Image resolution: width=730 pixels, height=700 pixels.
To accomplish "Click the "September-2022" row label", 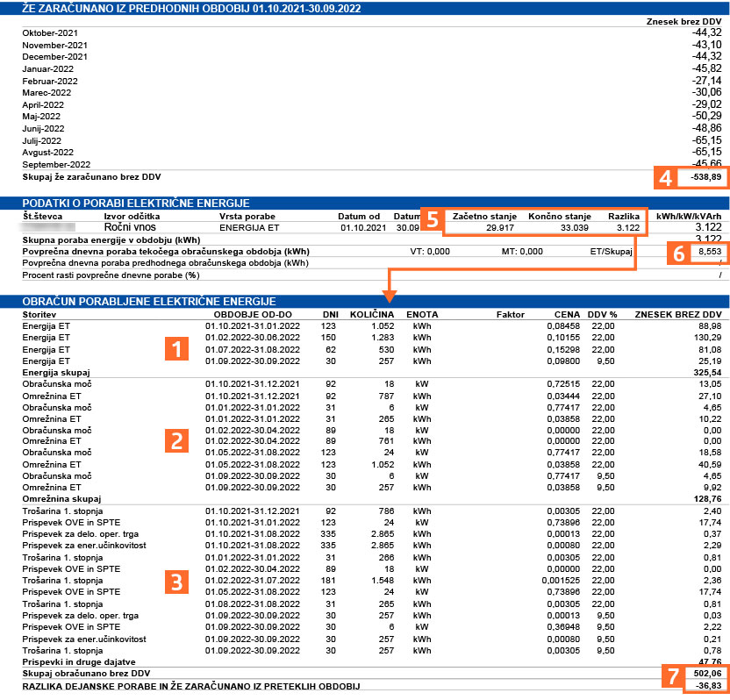I will click(x=56, y=164).
